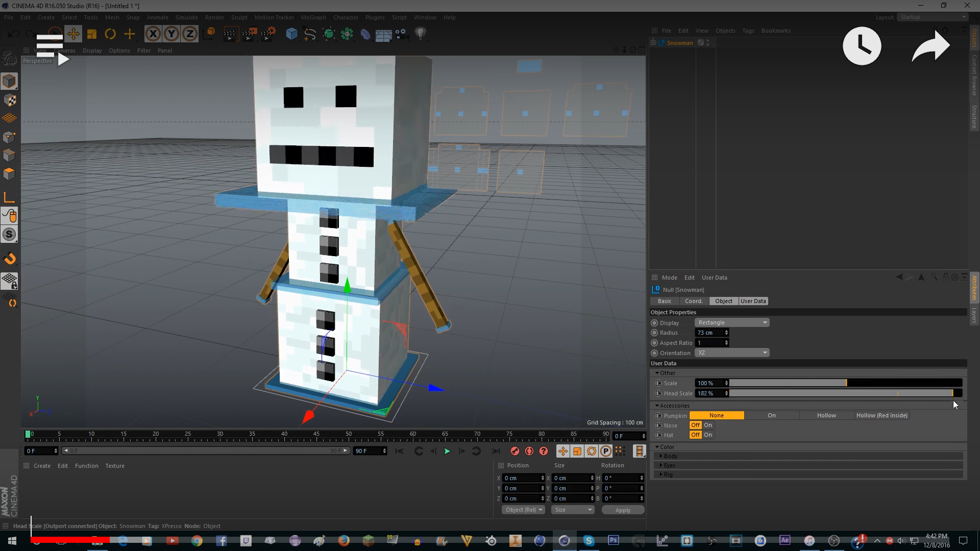980x551 pixels.
Task: Select the Scale tool in top toolbar
Action: click(92, 34)
